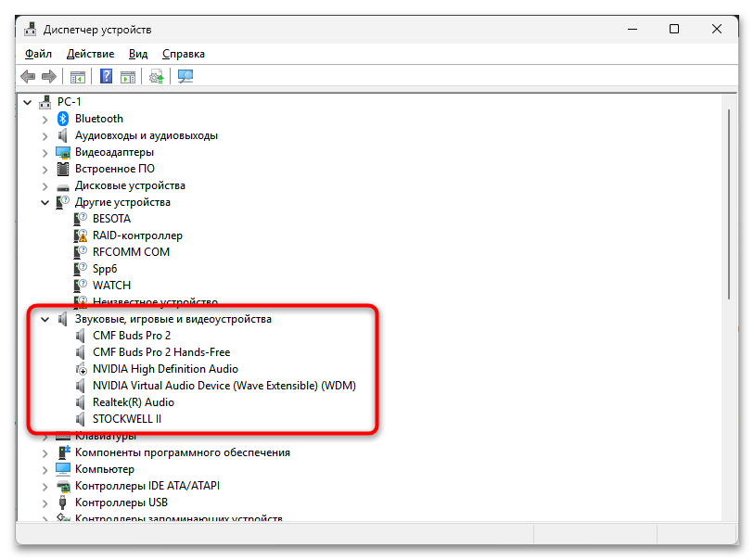Collapse the PC-1 root node
This screenshot has width=754, height=560.
(x=27, y=102)
